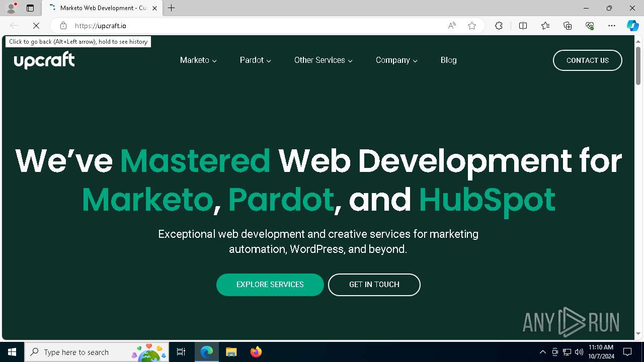Image resolution: width=644 pixels, height=362 pixels.
Task: Open the tab actions menu icon
Action: [30, 8]
